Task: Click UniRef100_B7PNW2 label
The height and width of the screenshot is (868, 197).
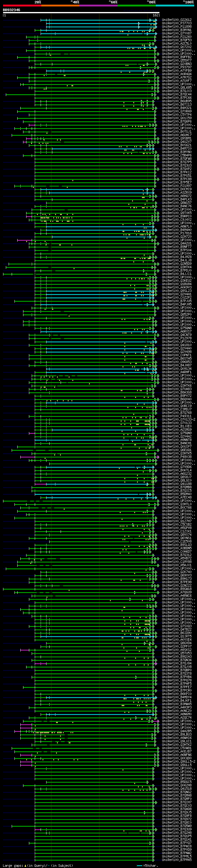Action: click(x=177, y=853)
